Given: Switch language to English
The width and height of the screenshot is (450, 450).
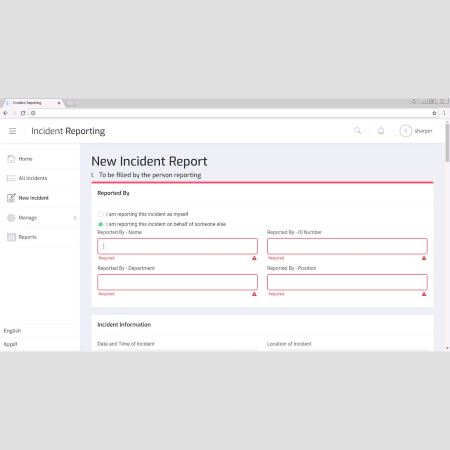Looking at the screenshot, I should (12, 331).
